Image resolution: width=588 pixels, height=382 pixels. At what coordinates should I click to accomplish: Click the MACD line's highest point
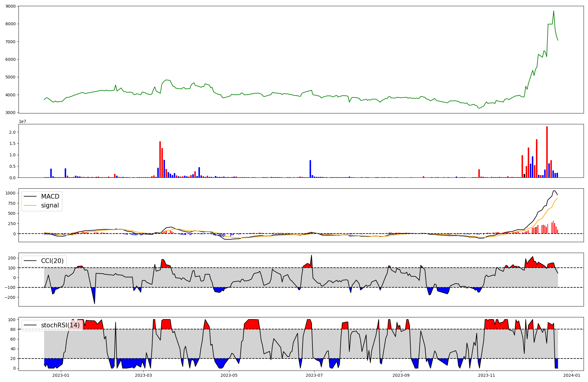coord(554,191)
